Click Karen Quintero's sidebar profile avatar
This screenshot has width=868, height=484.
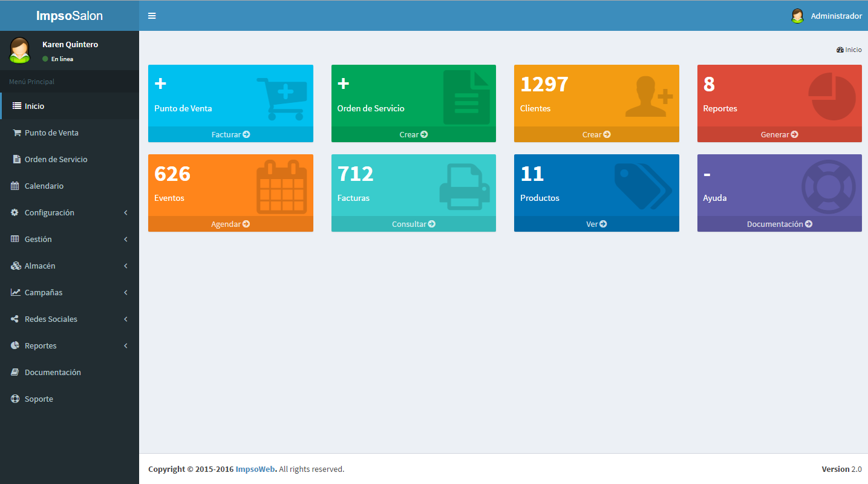20,50
